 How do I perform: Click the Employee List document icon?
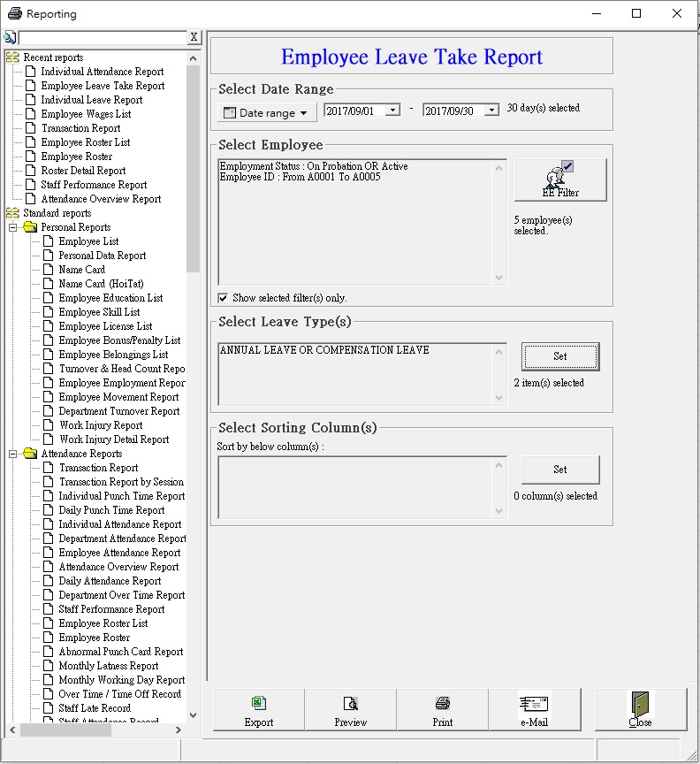click(49, 241)
